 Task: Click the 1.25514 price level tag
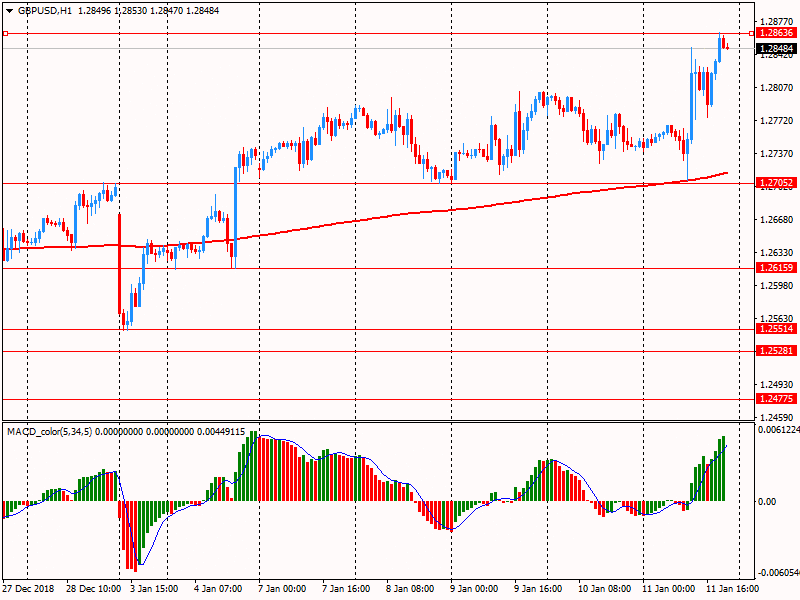[x=776, y=329]
